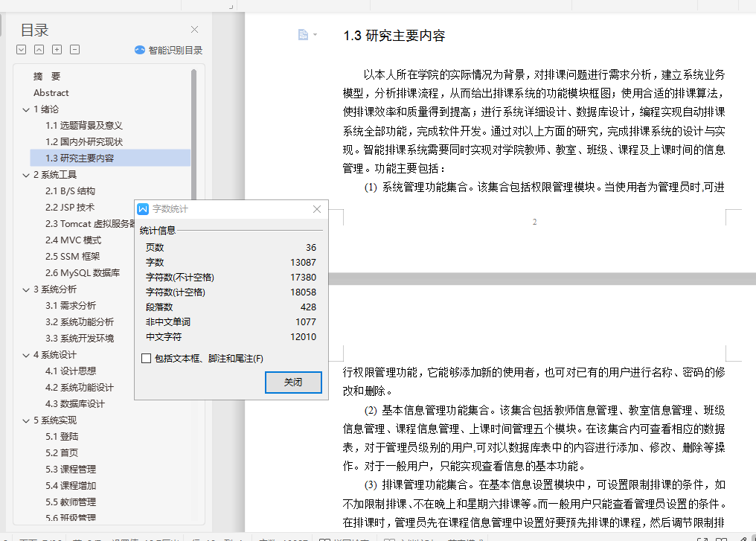Click the 段落数 value 428

pos(308,307)
